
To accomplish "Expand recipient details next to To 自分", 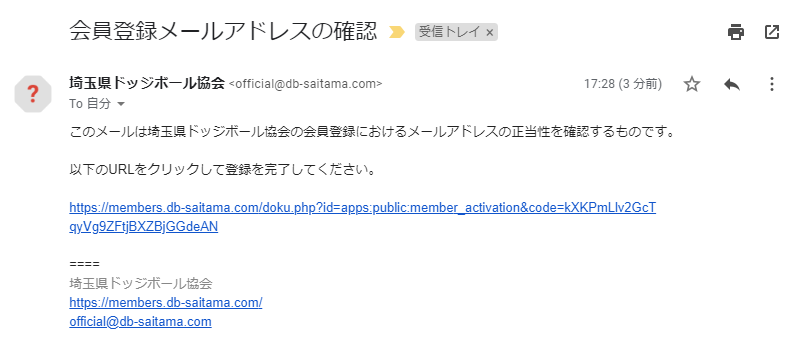I will [x=121, y=104].
